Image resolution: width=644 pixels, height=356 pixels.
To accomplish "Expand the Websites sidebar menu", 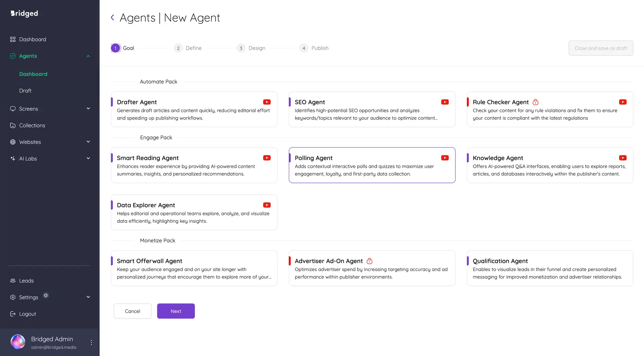I will (88, 142).
